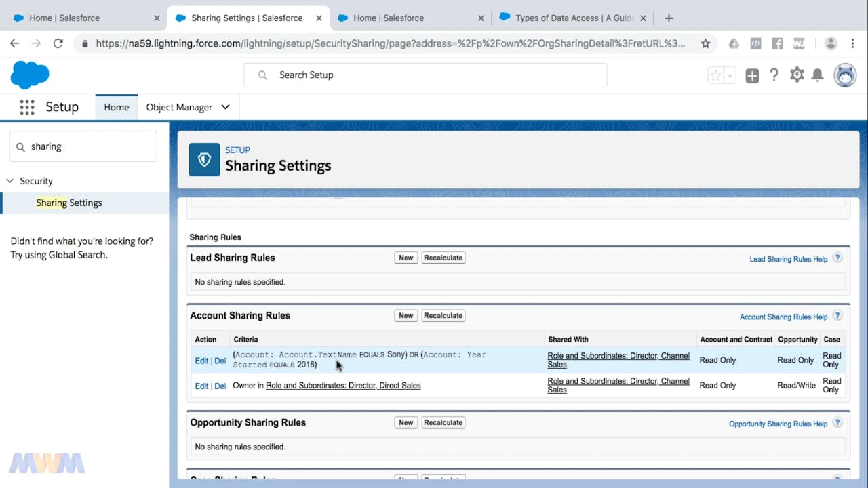
Task: Open the Setup gear menu
Action: [x=797, y=75]
